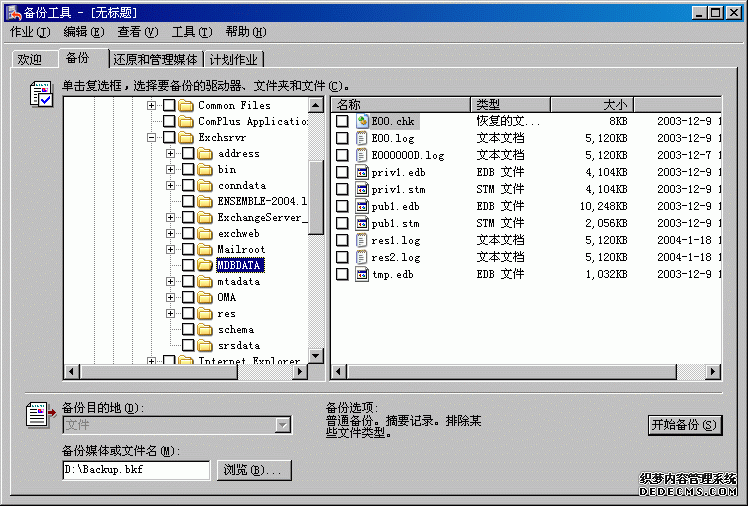Expand the address folder node
The height and width of the screenshot is (506, 748).
coord(171,153)
